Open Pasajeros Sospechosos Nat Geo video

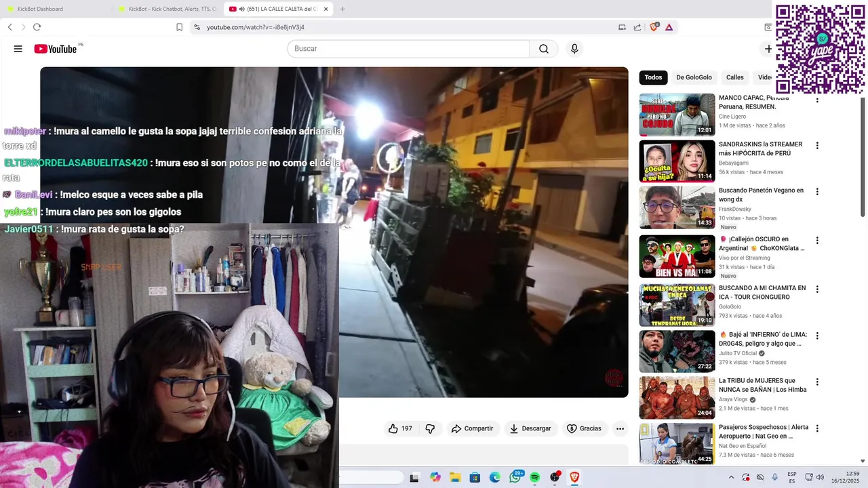[x=677, y=444]
